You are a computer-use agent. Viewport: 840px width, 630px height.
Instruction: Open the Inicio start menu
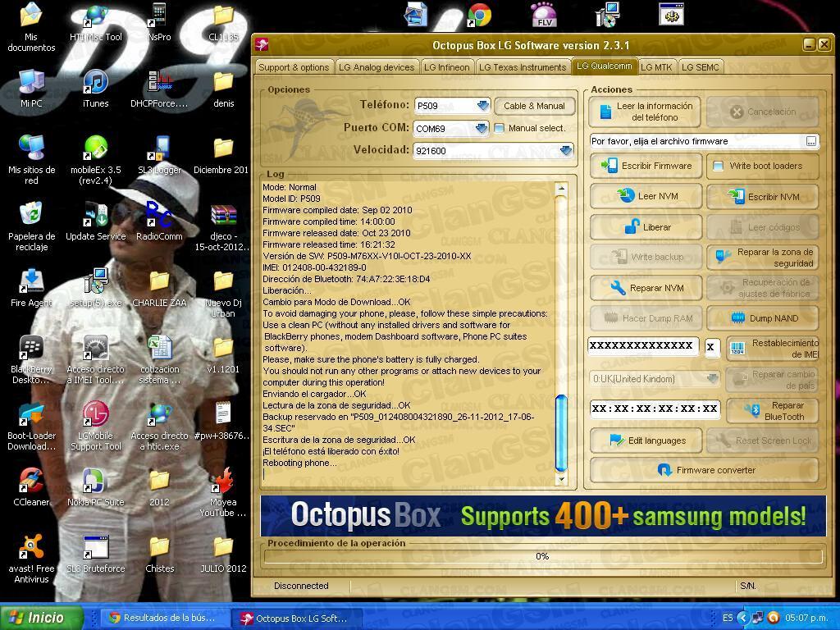pos(42,618)
